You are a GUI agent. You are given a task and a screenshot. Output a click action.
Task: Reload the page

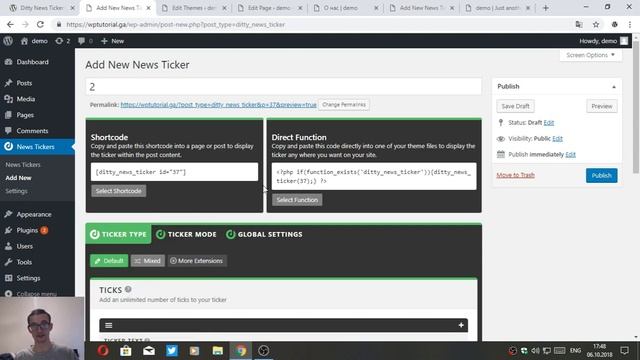pos(40,24)
